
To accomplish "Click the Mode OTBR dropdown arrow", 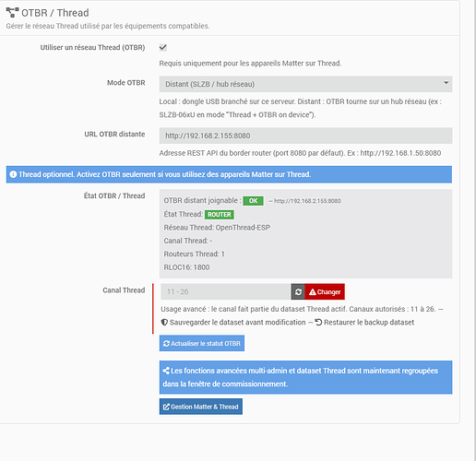I will tap(446, 83).
